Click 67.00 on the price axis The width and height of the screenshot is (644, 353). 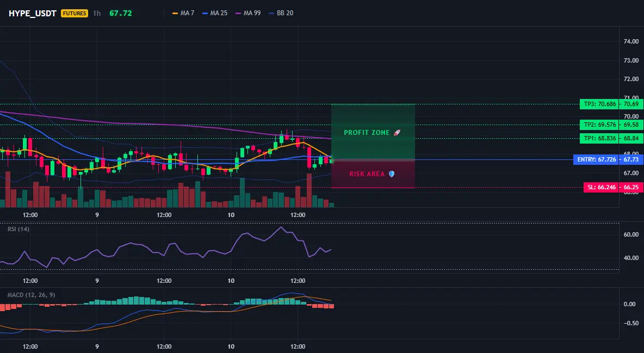631,173
